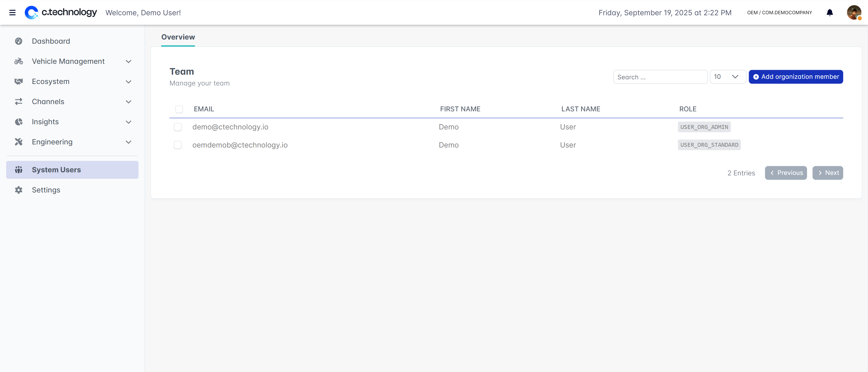Click the team Search input field
Image resolution: width=868 pixels, height=372 pixels.
coord(660,77)
